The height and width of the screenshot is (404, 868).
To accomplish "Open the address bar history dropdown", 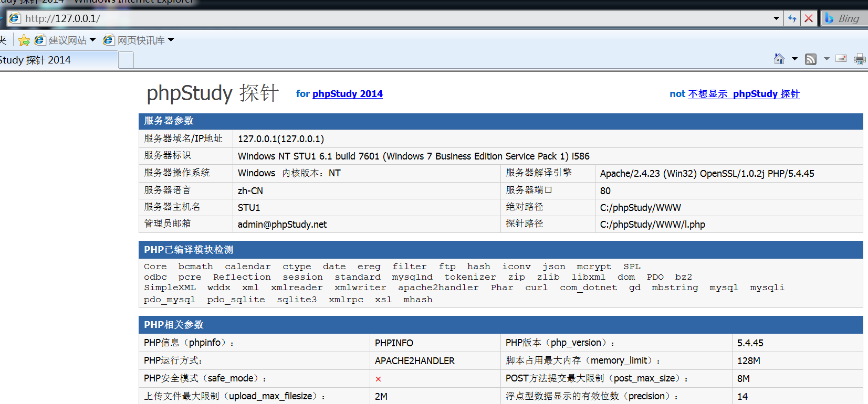I will pos(776,18).
